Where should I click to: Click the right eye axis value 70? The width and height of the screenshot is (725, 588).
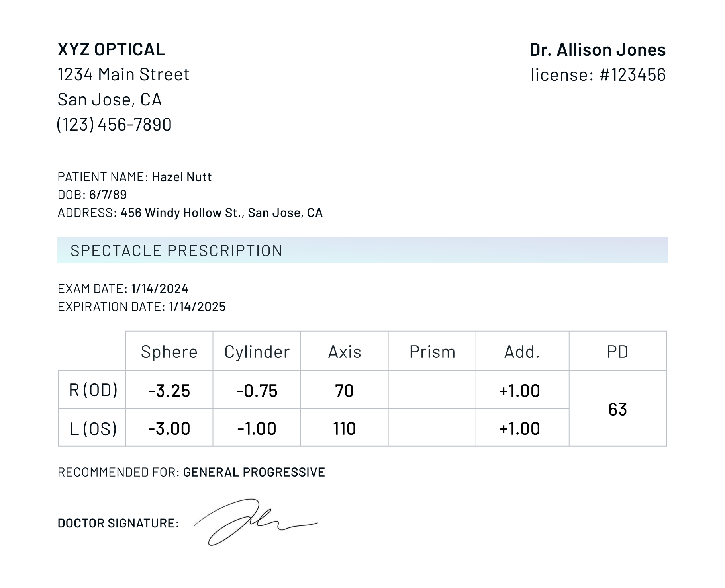344,391
